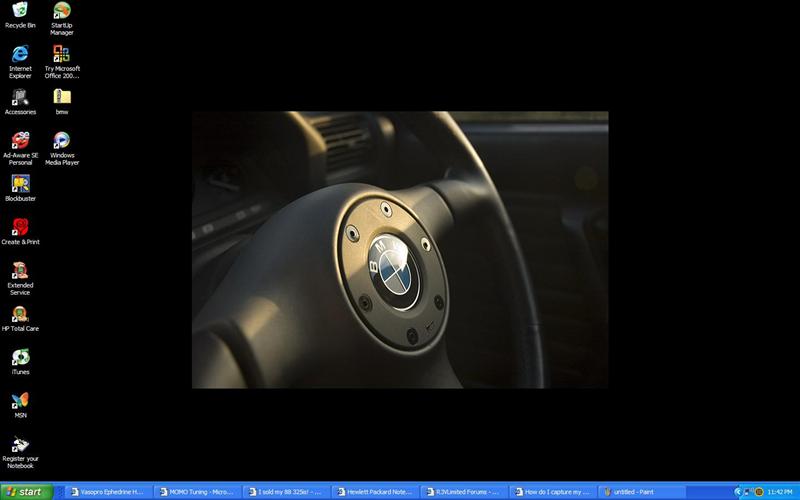
Task: Select the Extended Service icon
Action: tap(20, 270)
